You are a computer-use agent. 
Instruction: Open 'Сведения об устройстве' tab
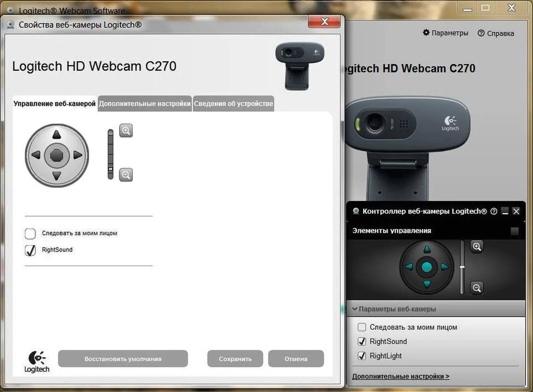pos(234,103)
